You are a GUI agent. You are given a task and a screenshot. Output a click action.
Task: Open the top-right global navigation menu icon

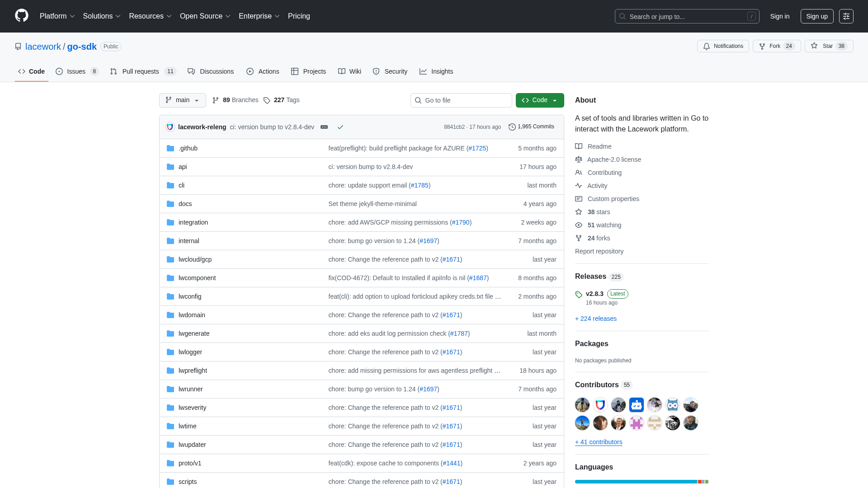[x=846, y=16]
